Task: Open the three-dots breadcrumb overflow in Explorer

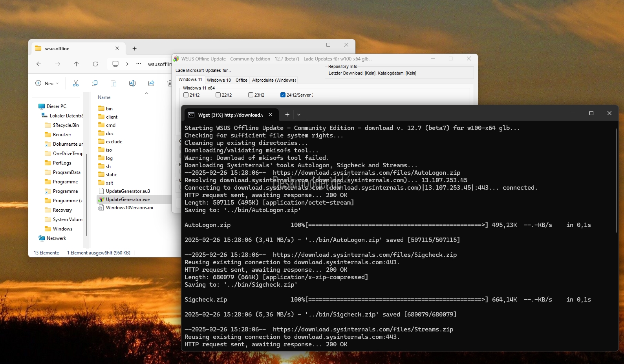Action: (x=139, y=64)
